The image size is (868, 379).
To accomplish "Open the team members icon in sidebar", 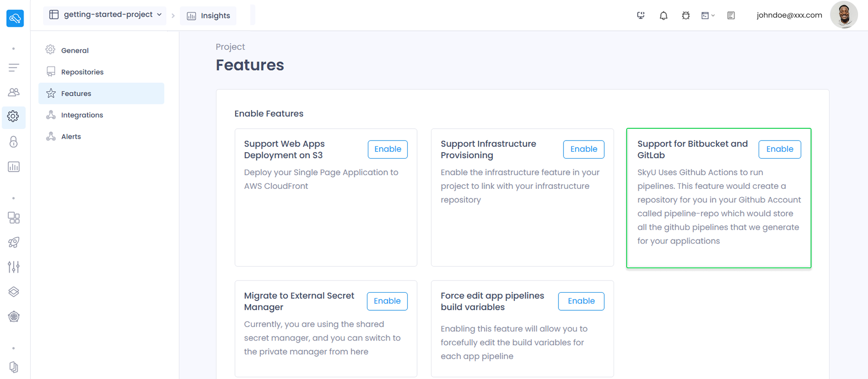I will [x=14, y=92].
